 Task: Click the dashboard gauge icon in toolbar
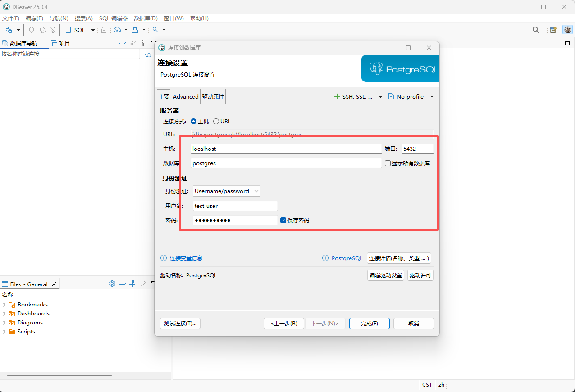pos(117,30)
